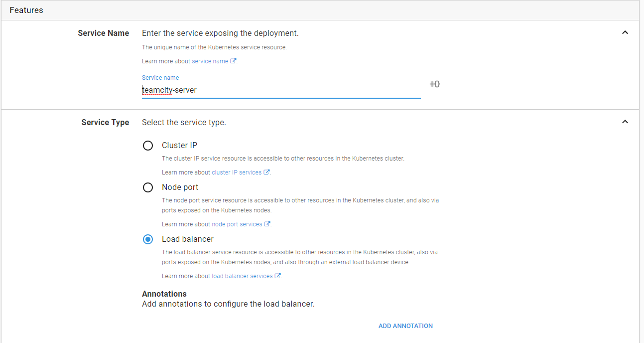Click the ADD ANNOTATION button
The image size is (644, 343).
405,326
